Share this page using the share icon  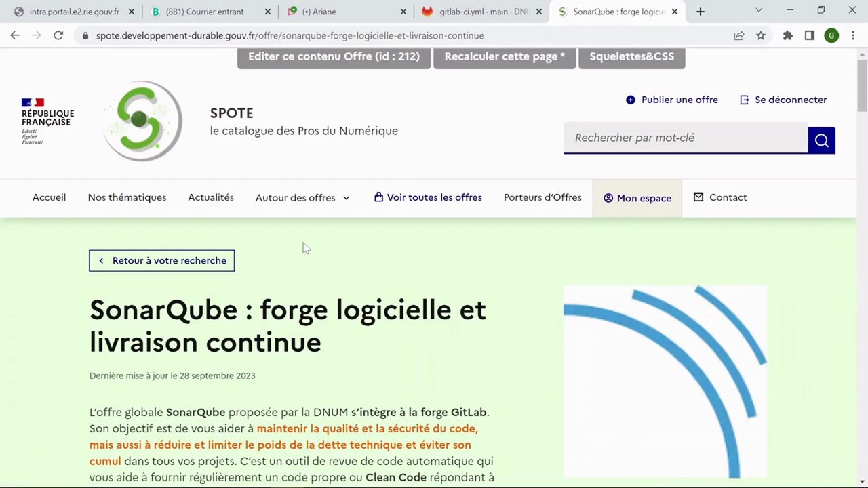click(x=739, y=35)
